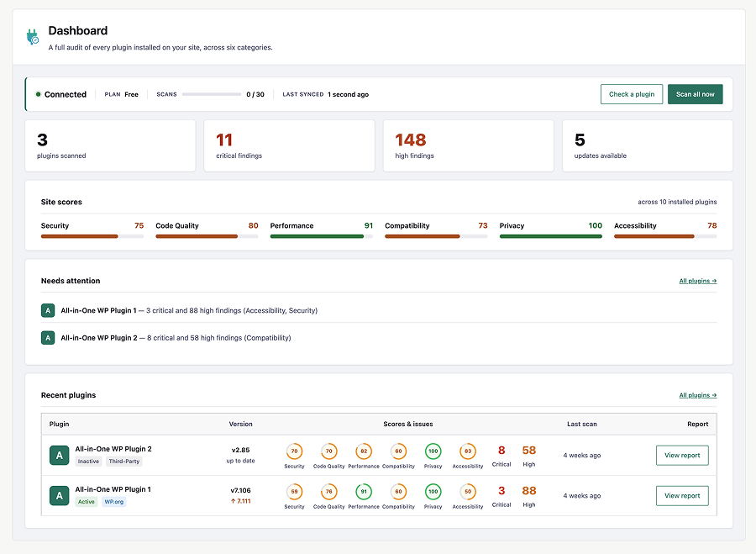Viewport: 756px width, 554px height.
Task: Click the Performance site score bar
Action: pyautogui.click(x=321, y=236)
